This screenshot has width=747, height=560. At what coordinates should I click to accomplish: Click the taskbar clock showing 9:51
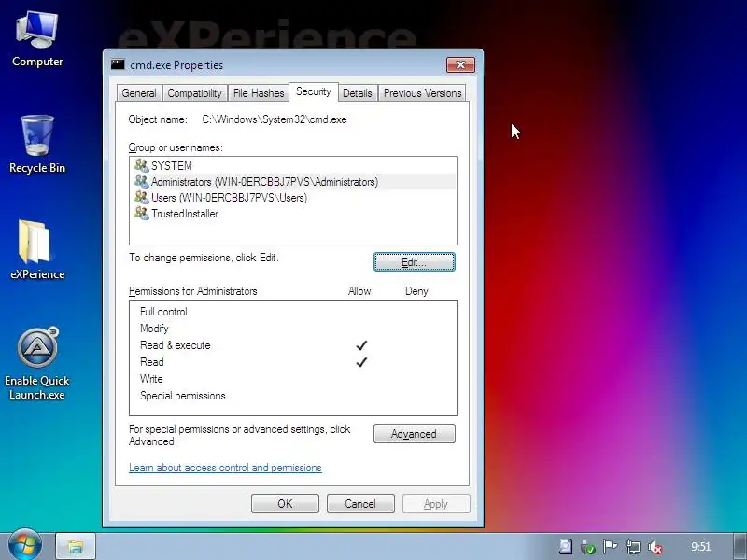[x=701, y=547]
